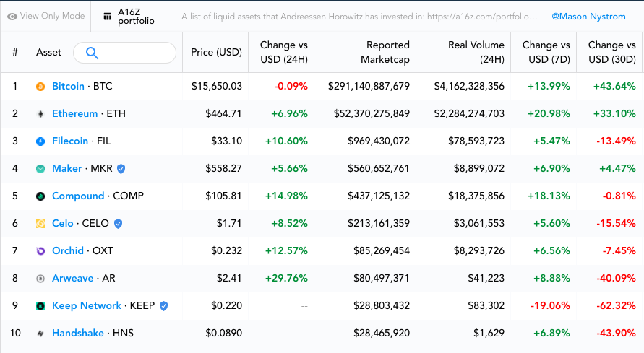
Task: Click the magnifier icon in asset search
Action: (92, 53)
